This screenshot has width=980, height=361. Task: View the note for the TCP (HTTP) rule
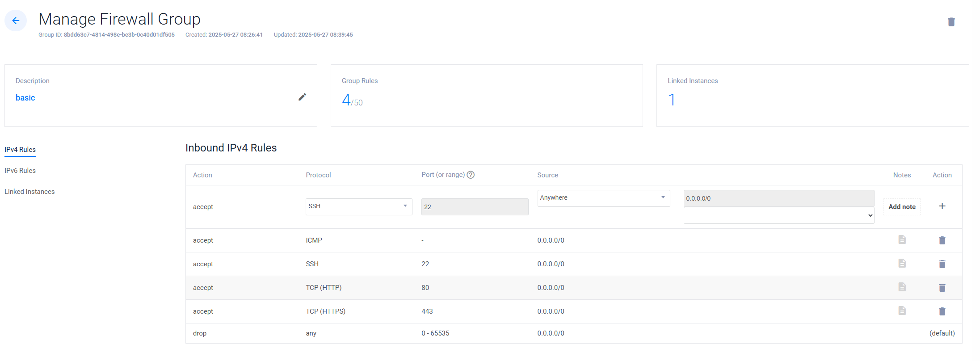(902, 287)
